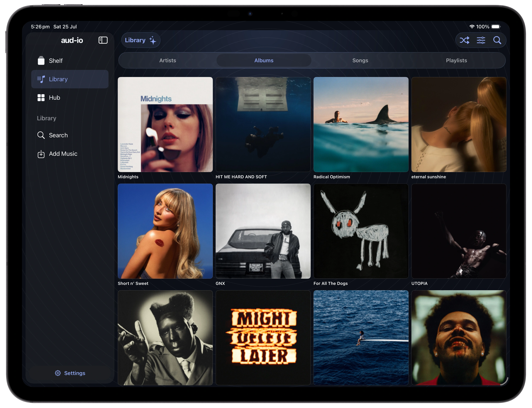This screenshot has width=532, height=408.
Task: Click the Add Music label
Action: [x=63, y=154]
